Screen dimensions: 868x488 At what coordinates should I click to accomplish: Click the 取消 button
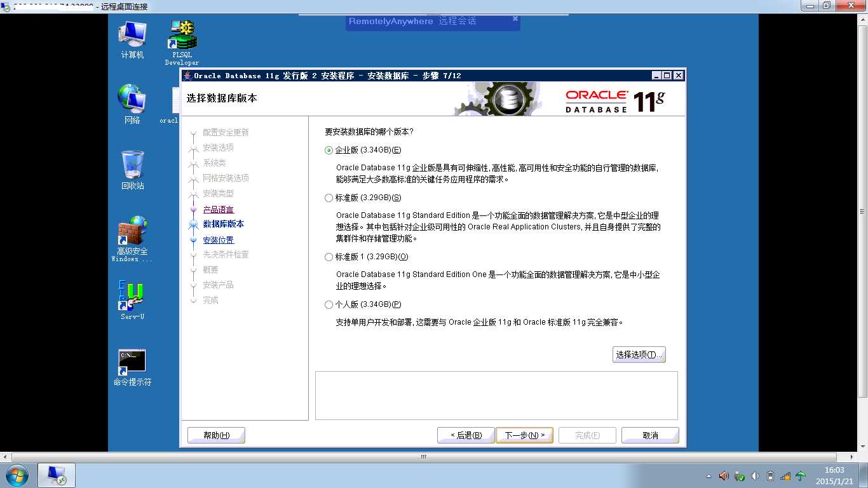tap(650, 435)
